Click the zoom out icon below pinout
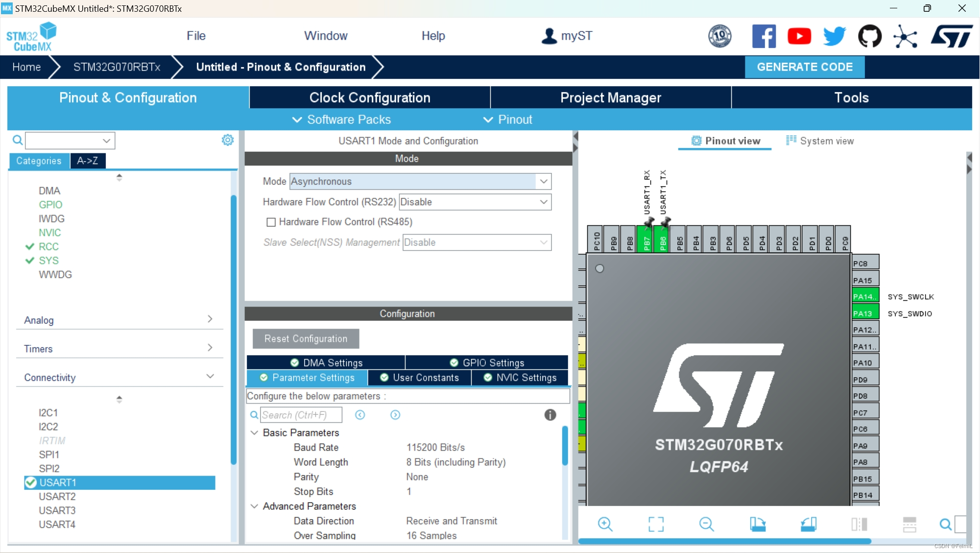The image size is (980, 553). 706,524
